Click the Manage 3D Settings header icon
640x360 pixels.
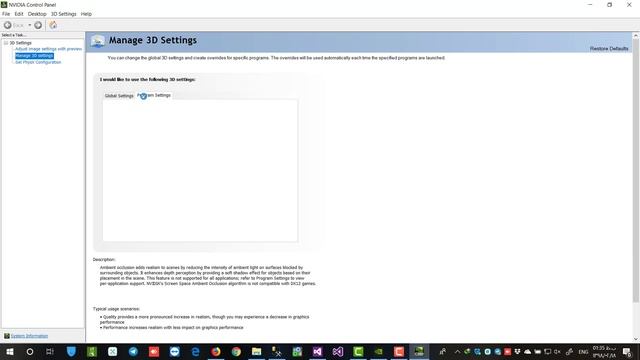tap(98, 41)
